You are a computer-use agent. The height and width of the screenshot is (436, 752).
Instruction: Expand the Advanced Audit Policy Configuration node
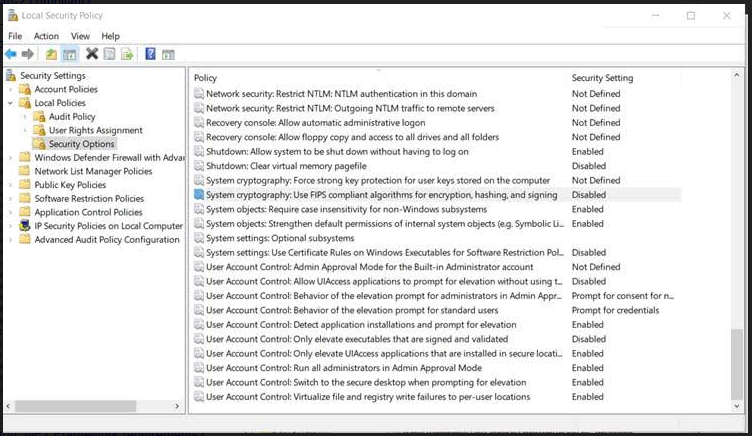(x=11, y=240)
